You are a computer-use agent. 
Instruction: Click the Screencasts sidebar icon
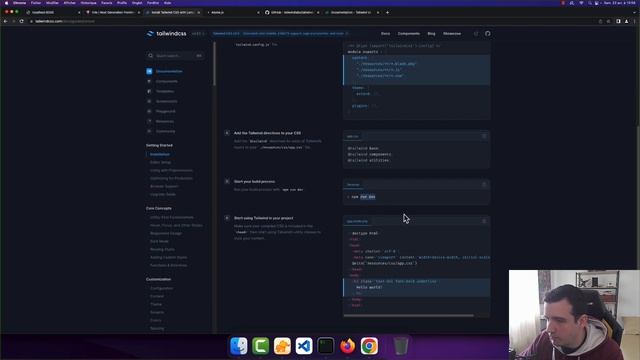[x=149, y=101]
